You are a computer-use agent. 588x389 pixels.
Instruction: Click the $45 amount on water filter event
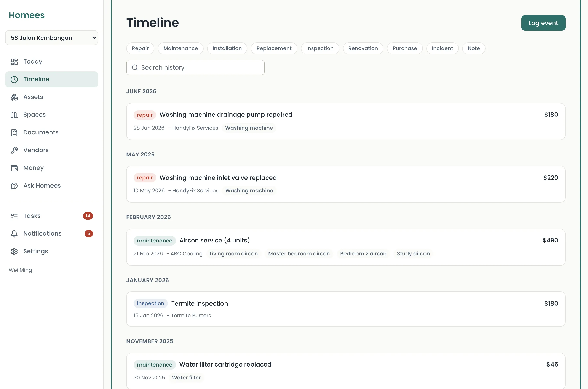click(x=552, y=364)
